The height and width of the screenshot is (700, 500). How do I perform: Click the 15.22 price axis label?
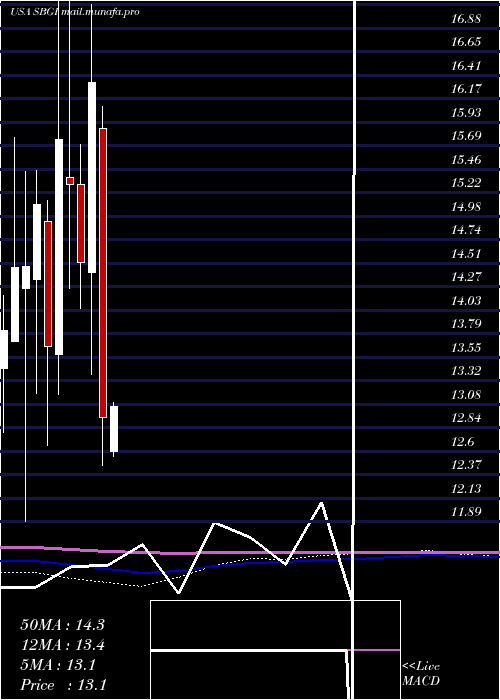click(466, 183)
